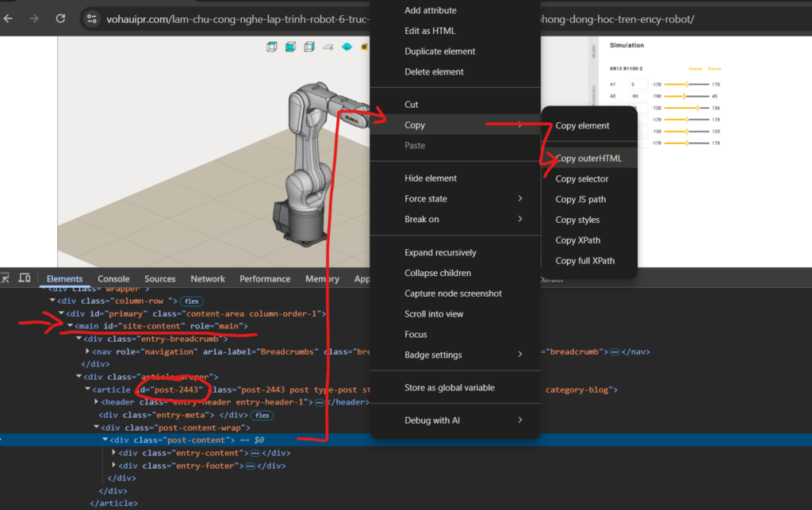Choose Copy outerHTML from the submenu
This screenshot has height=510, width=812.
(x=588, y=159)
